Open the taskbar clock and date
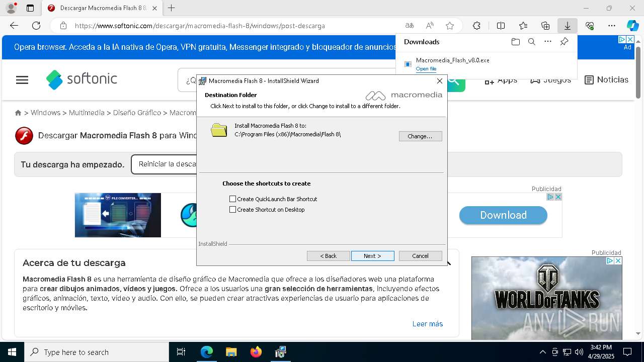The image size is (644, 362). tap(601, 352)
